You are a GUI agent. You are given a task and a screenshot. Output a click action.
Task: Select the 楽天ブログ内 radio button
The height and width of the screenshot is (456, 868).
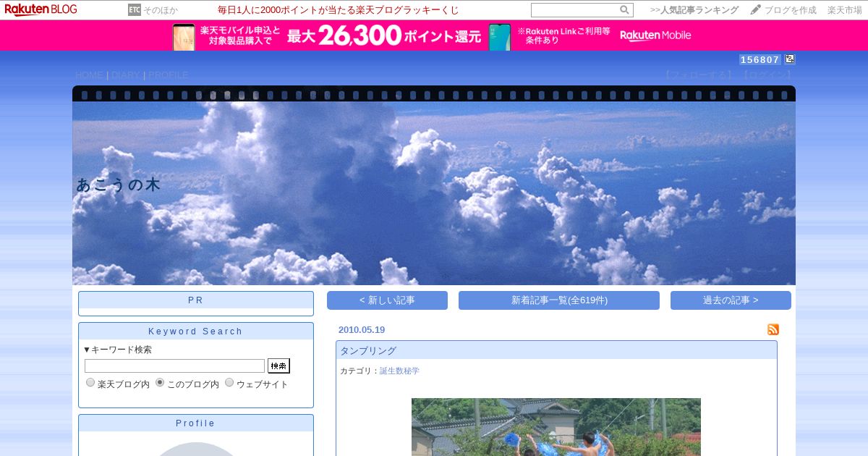tap(90, 382)
